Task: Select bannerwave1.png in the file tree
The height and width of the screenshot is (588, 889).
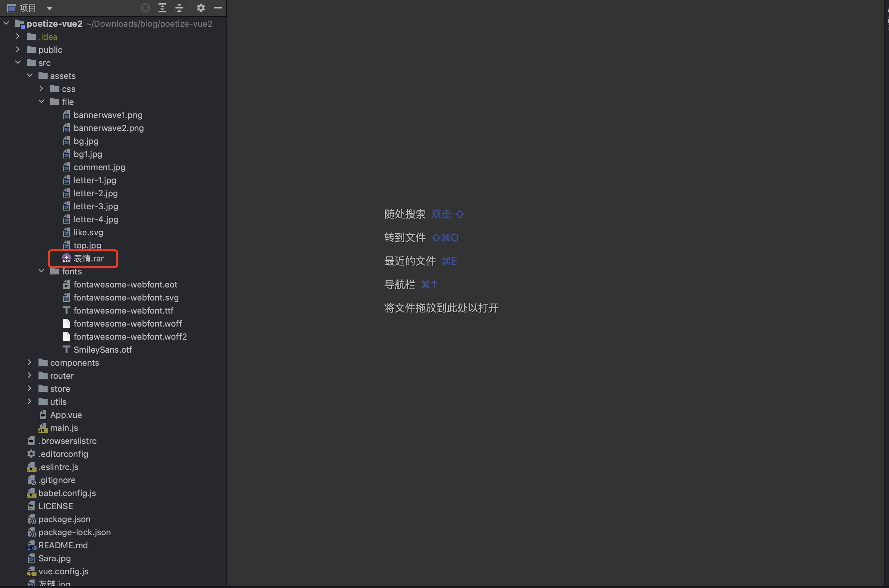Action: pos(108,115)
